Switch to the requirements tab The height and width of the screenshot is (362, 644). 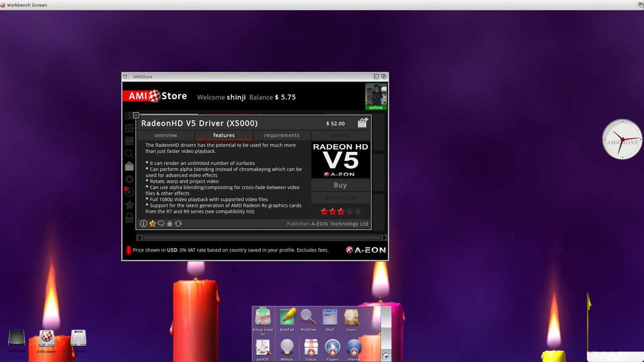pos(282,135)
